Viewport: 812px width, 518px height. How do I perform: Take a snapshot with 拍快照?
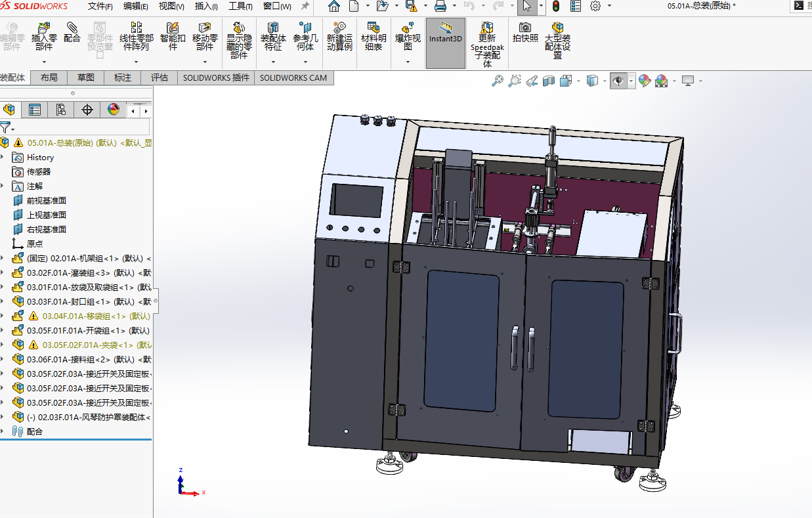525,32
